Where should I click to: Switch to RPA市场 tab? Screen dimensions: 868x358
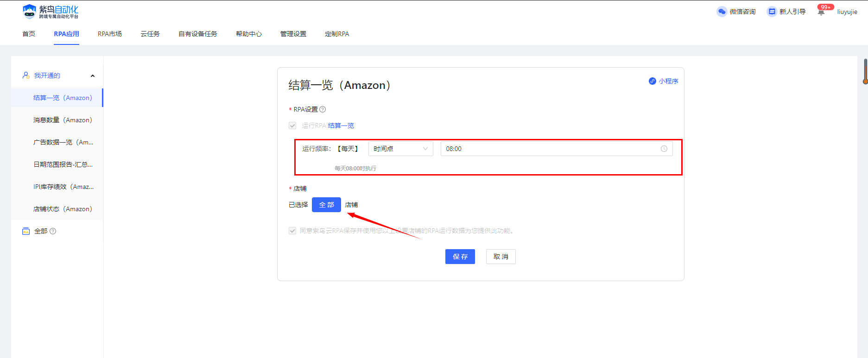tap(110, 34)
